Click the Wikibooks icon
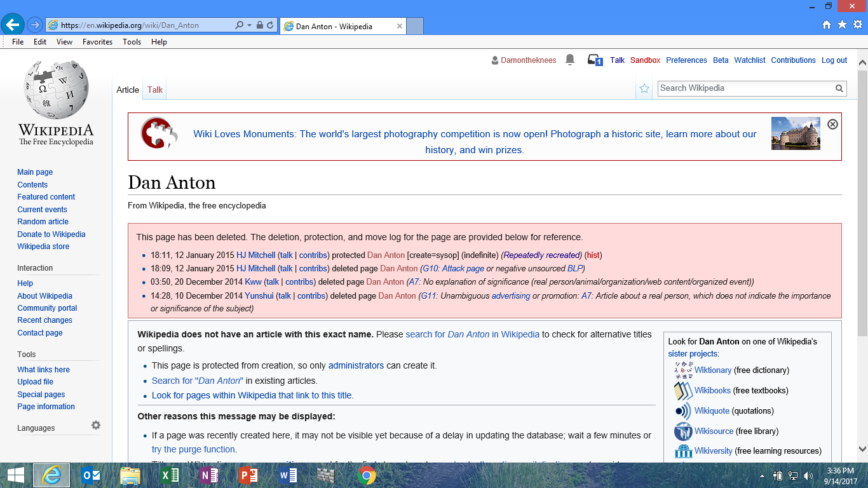 683,390
